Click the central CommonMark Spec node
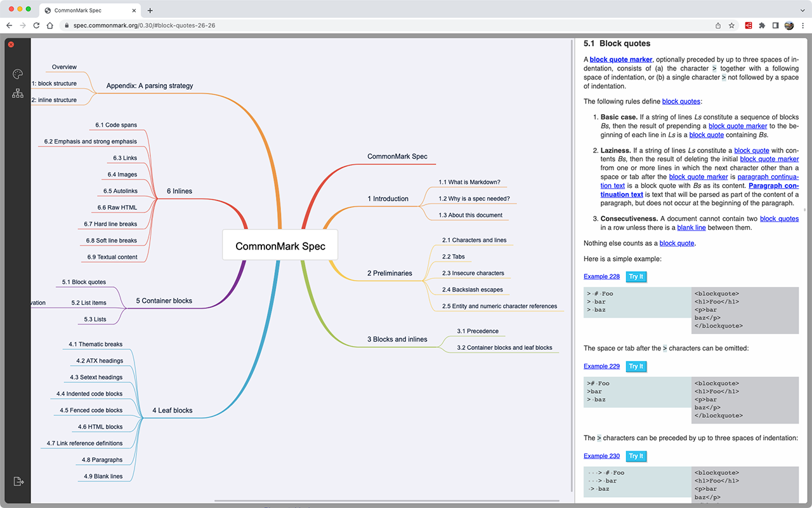The width and height of the screenshot is (812, 508). [x=280, y=246]
